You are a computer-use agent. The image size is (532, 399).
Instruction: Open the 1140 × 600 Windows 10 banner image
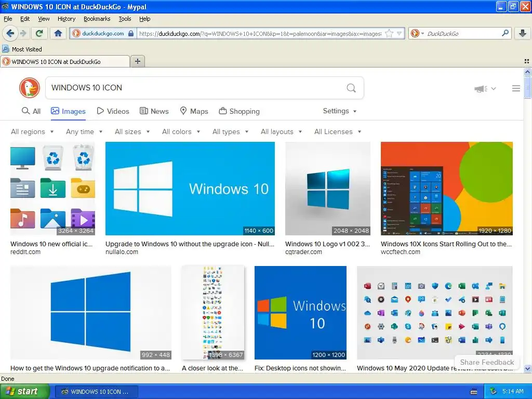190,188
